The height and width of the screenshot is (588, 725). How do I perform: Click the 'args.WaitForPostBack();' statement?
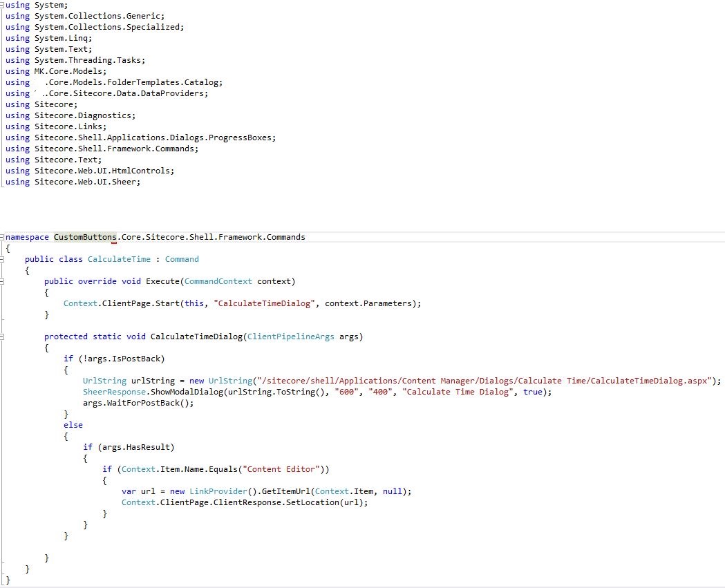click(138, 404)
